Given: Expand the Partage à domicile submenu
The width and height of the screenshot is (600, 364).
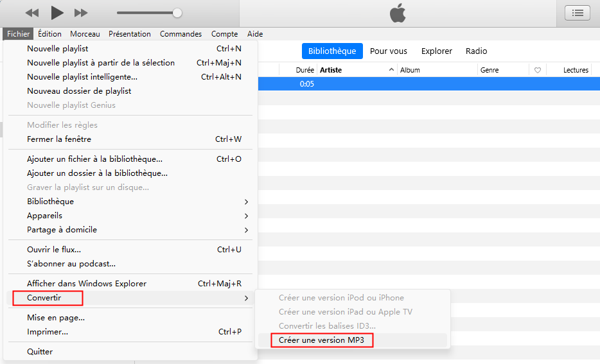Looking at the screenshot, I should tap(130, 230).
